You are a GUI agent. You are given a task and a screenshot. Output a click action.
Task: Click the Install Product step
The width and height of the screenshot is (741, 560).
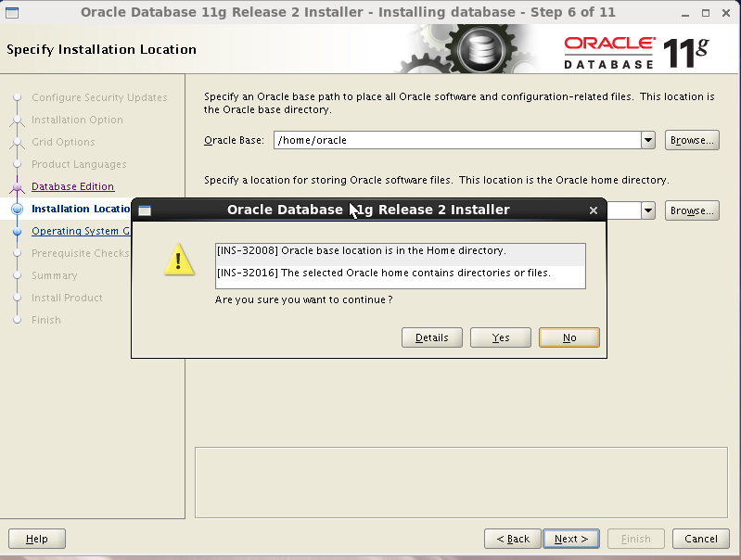point(67,298)
